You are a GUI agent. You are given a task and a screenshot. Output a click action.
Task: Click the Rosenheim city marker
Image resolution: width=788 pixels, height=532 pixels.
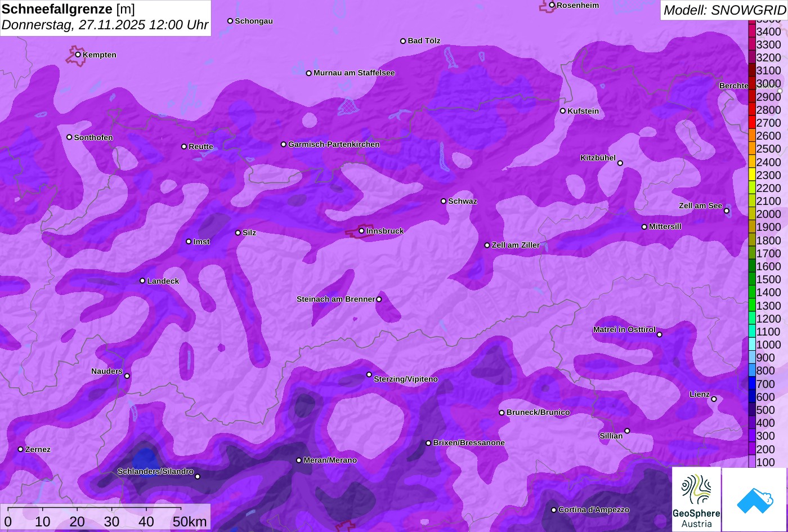(x=552, y=5)
